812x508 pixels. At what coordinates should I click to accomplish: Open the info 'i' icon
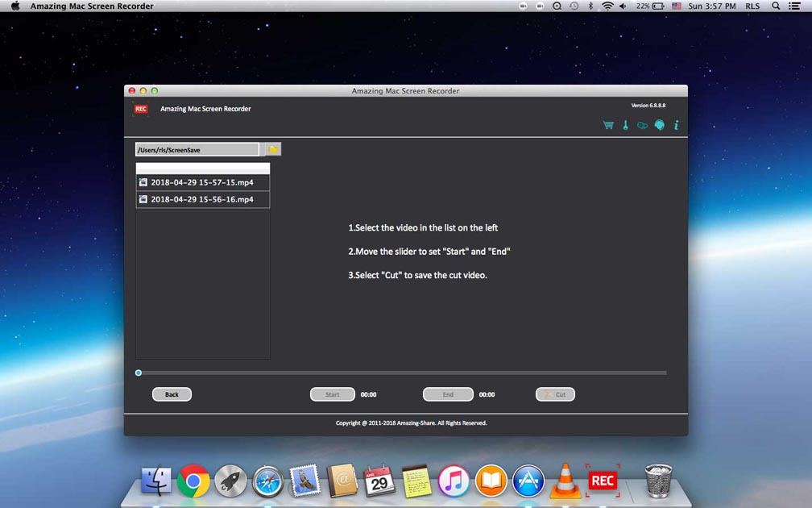coord(677,125)
